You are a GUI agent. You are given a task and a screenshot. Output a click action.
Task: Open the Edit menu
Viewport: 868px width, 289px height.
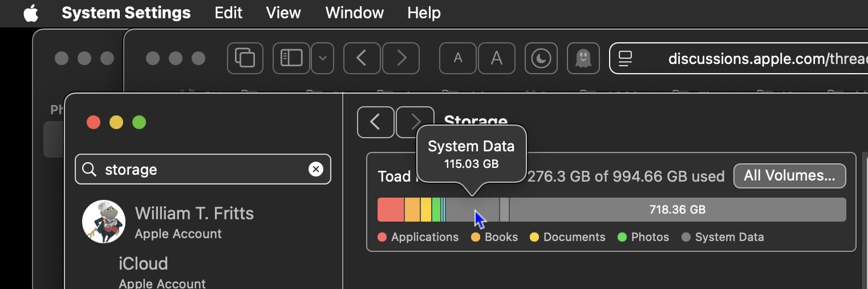(228, 13)
